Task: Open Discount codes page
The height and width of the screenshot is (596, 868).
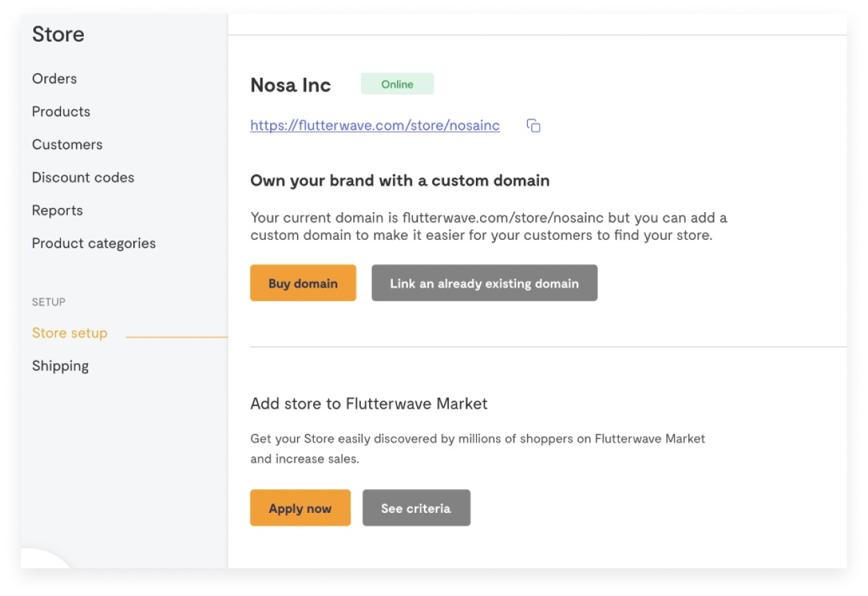Action: tap(83, 177)
